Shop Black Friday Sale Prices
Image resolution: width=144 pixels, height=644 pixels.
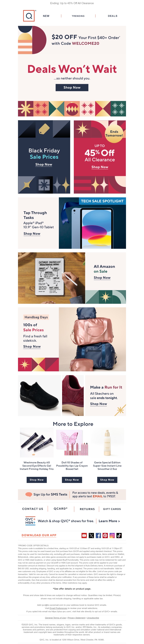[x=44, y=164]
